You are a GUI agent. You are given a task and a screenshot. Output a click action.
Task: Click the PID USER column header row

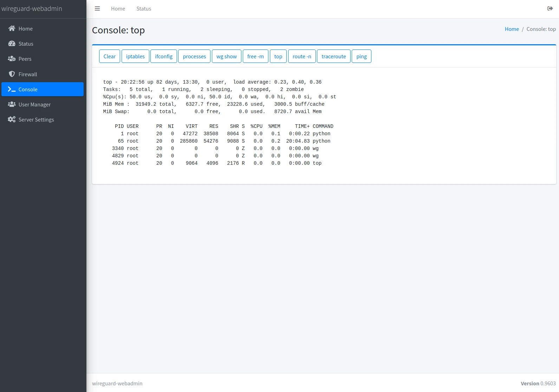tap(224, 126)
